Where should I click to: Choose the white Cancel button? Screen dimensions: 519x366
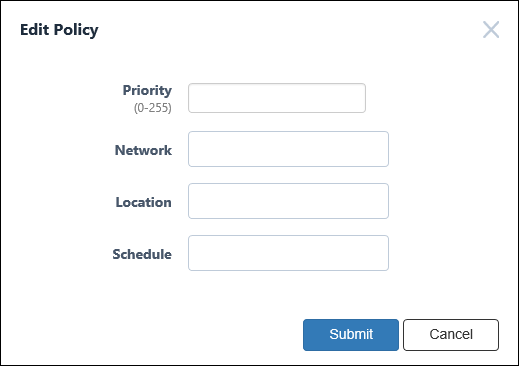click(x=451, y=335)
